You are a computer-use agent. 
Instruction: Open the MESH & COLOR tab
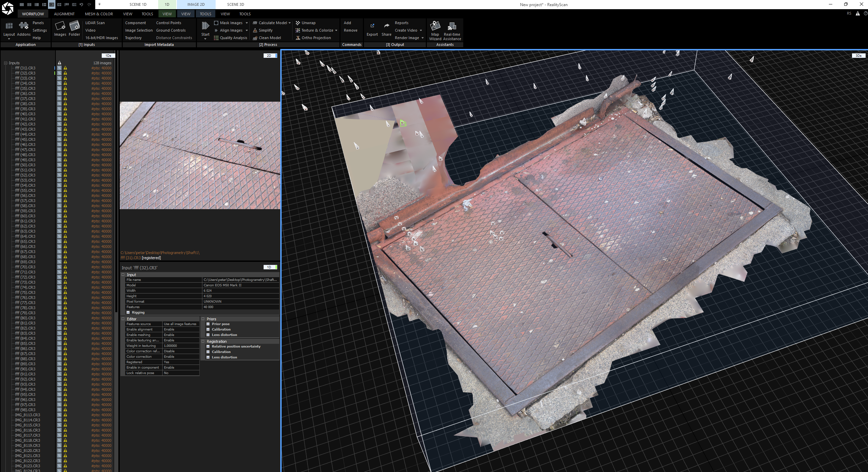pyautogui.click(x=99, y=14)
